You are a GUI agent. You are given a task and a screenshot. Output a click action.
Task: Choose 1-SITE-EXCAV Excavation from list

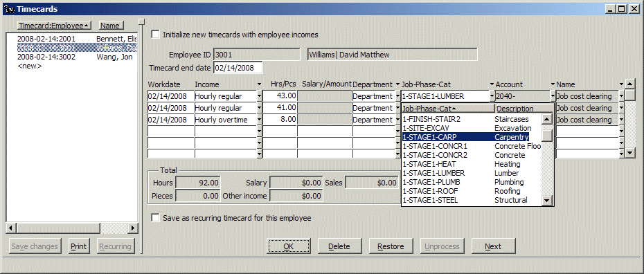(x=472, y=128)
